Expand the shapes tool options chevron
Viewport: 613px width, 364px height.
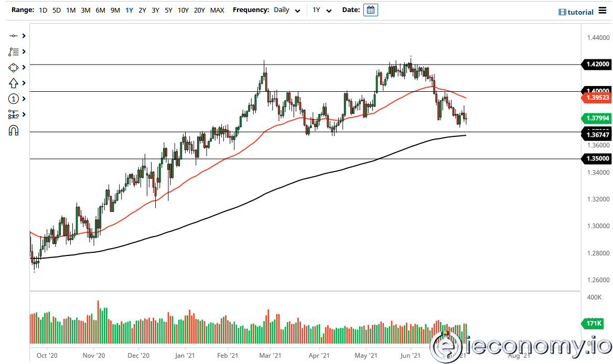tap(23, 67)
